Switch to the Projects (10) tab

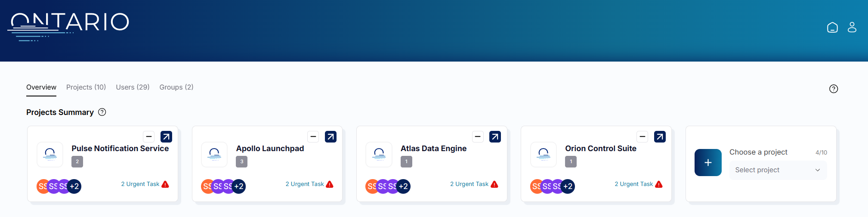(x=86, y=87)
